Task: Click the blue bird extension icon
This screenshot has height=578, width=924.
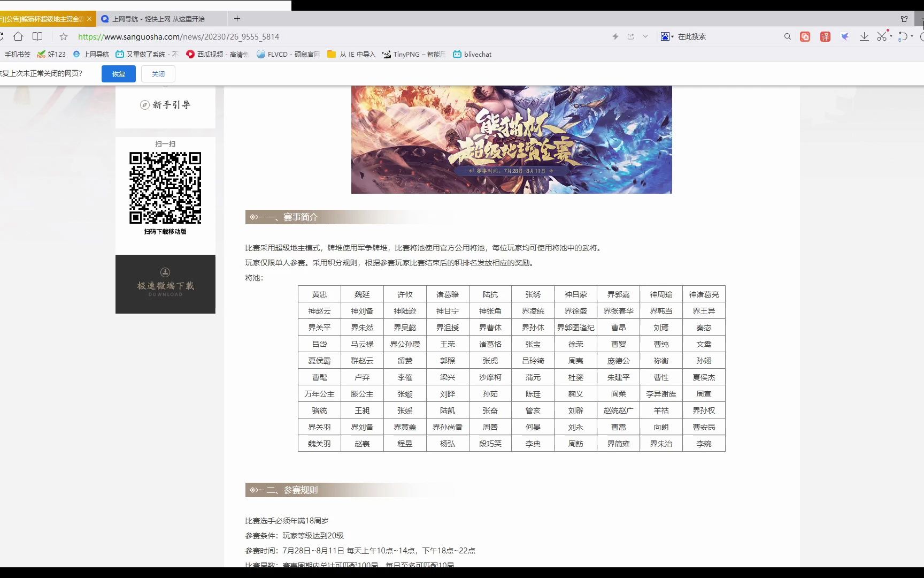Action: (845, 36)
